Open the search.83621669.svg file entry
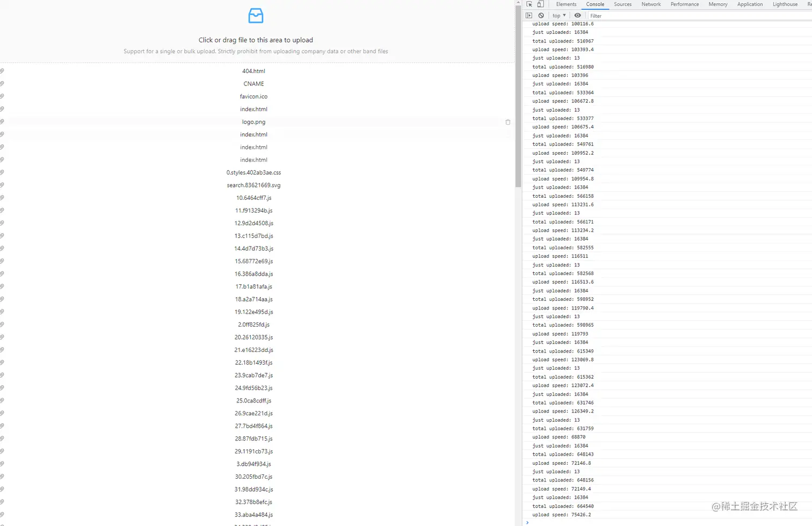The height and width of the screenshot is (526, 812). [253, 185]
